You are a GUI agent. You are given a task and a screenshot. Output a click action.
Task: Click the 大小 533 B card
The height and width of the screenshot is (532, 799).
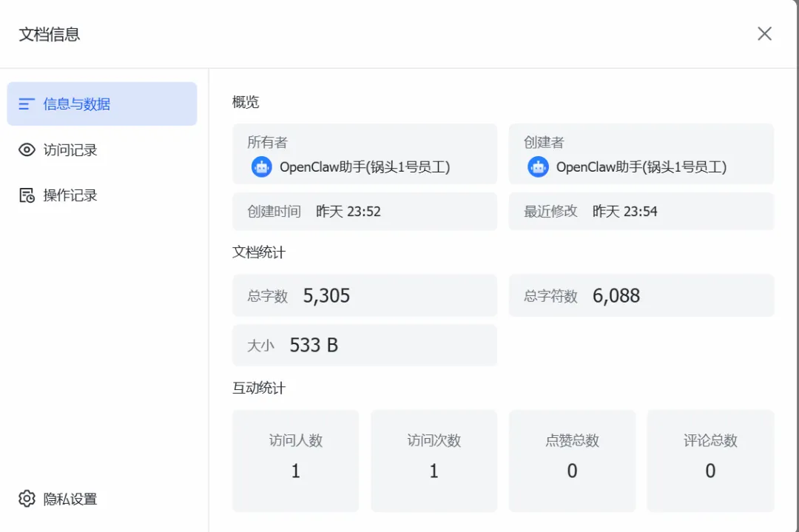[365, 346]
